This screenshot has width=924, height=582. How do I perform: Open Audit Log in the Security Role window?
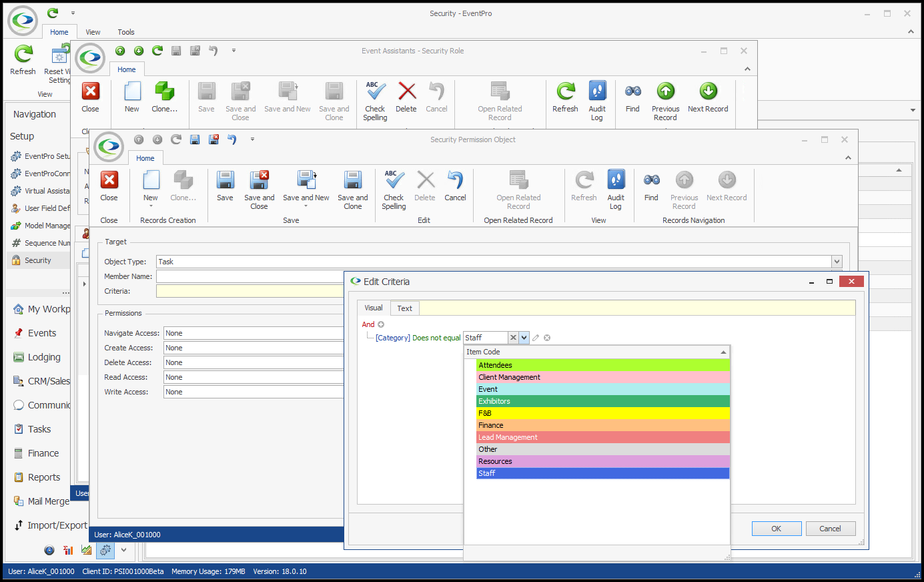click(x=597, y=101)
